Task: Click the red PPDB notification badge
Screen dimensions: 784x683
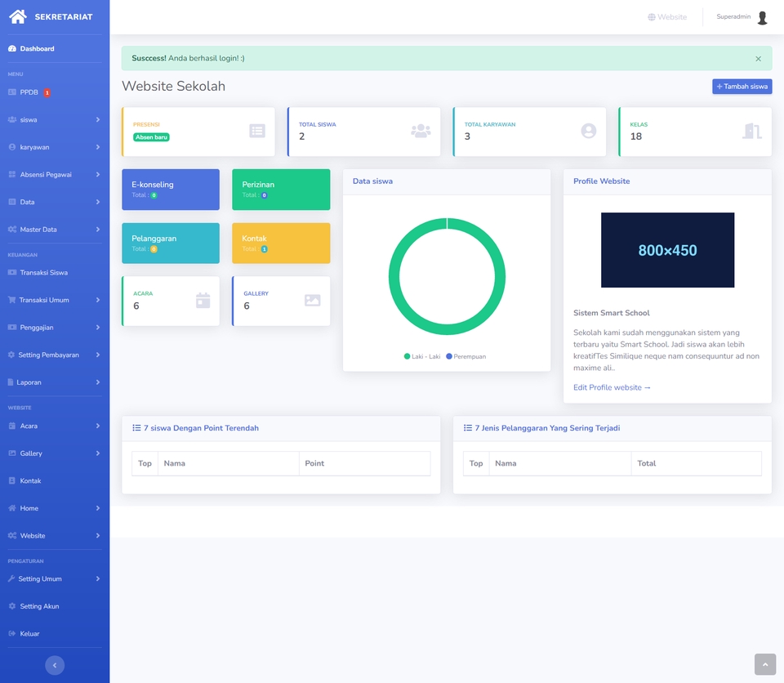Action: tap(47, 92)
